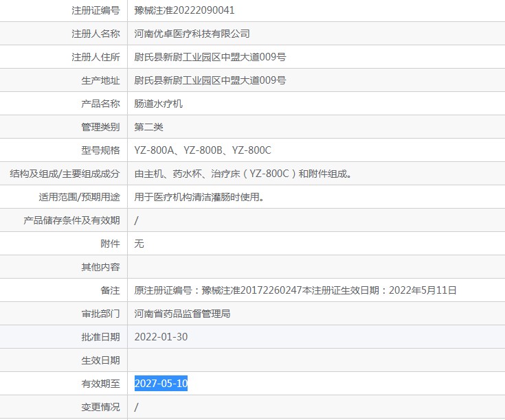Screen dimensions: 505x420
Task: Click the 附件 label
Action: click(110, 244)
